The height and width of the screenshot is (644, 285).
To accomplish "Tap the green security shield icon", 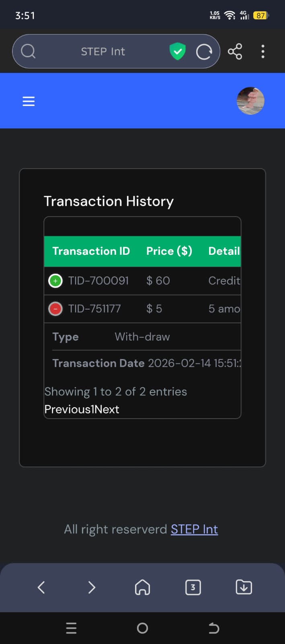I will (x=177, y=52).
